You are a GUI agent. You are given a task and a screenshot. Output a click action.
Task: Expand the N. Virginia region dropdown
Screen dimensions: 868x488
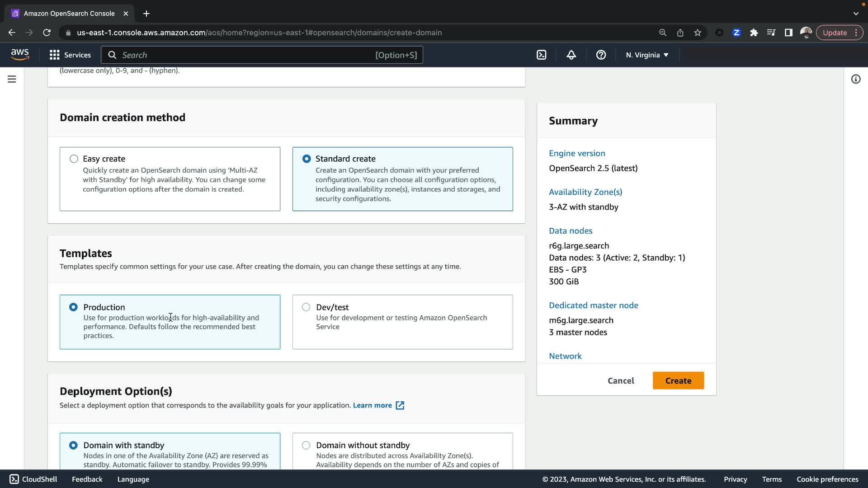pos(647,55)
